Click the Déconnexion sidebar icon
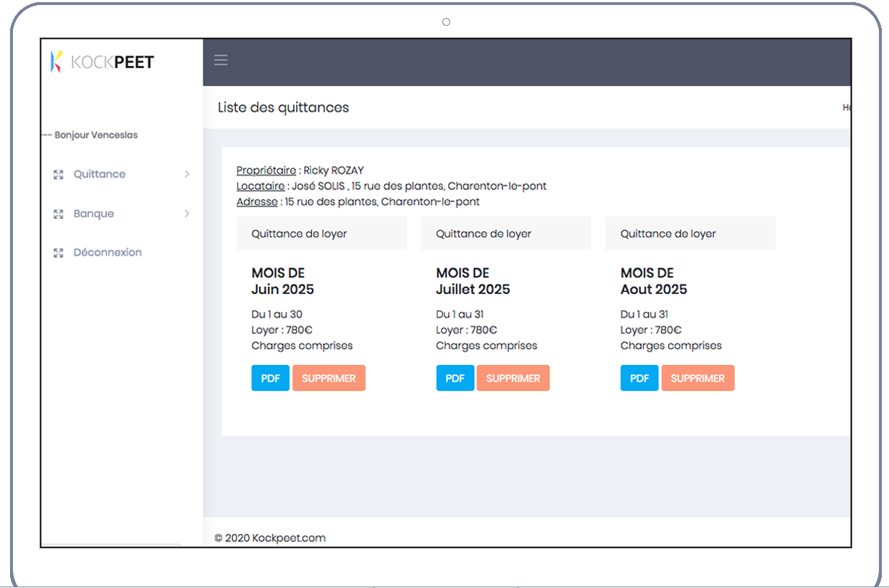 [x=59, y=252]
